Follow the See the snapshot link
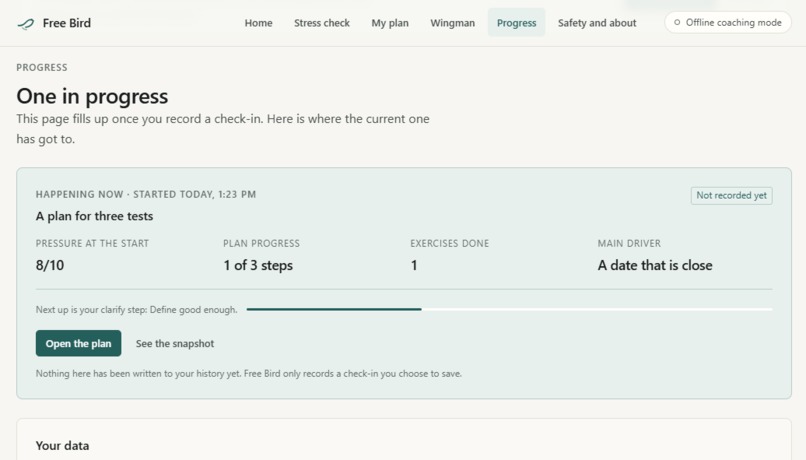The height and width of the screenshot is (460, 806). pos(175,343)
